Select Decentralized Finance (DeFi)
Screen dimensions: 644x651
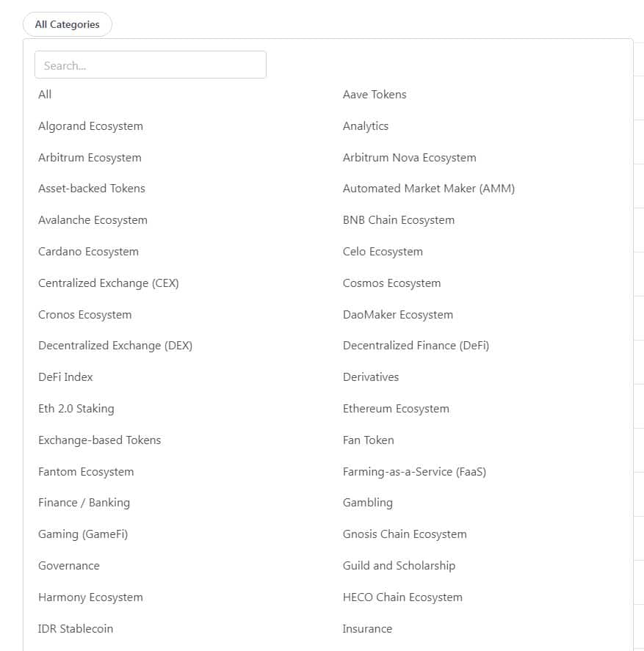tap(416, 345)
